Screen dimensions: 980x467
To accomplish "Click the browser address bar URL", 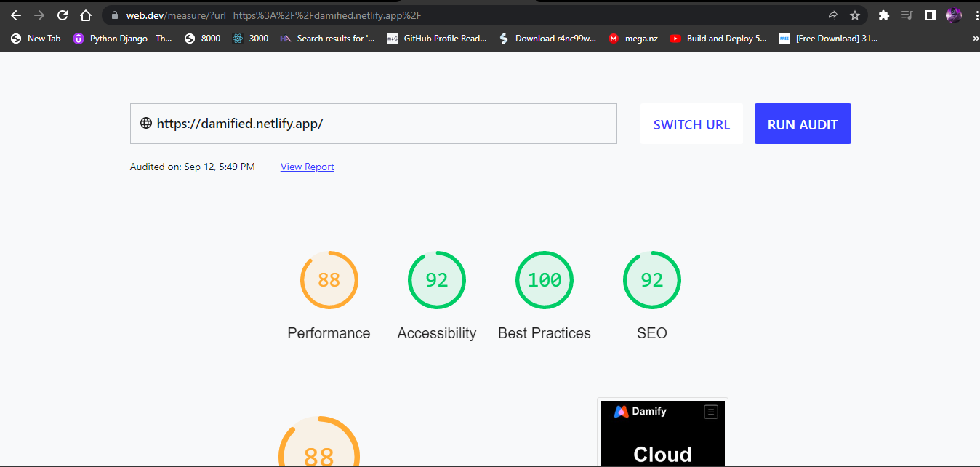I will pos(273,15).
